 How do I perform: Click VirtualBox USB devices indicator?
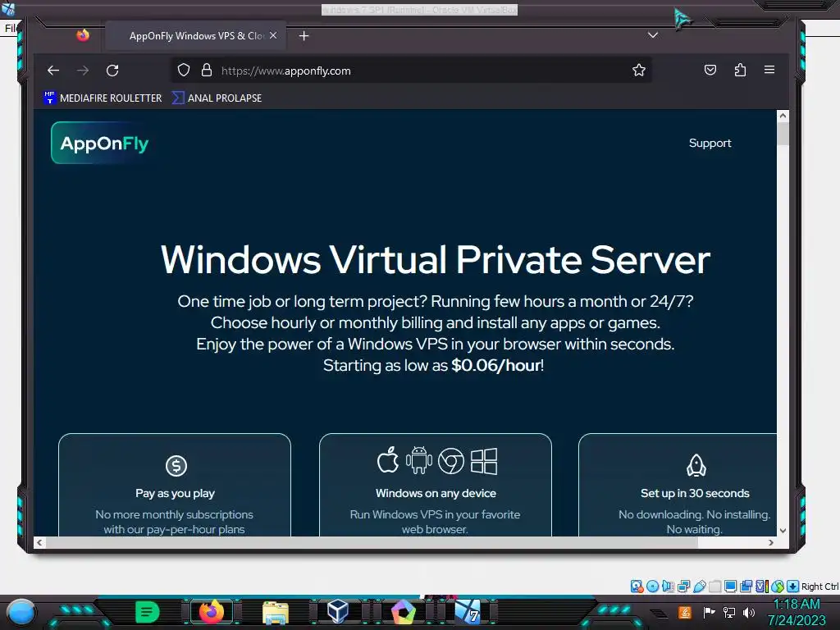[x=699, y=586]
